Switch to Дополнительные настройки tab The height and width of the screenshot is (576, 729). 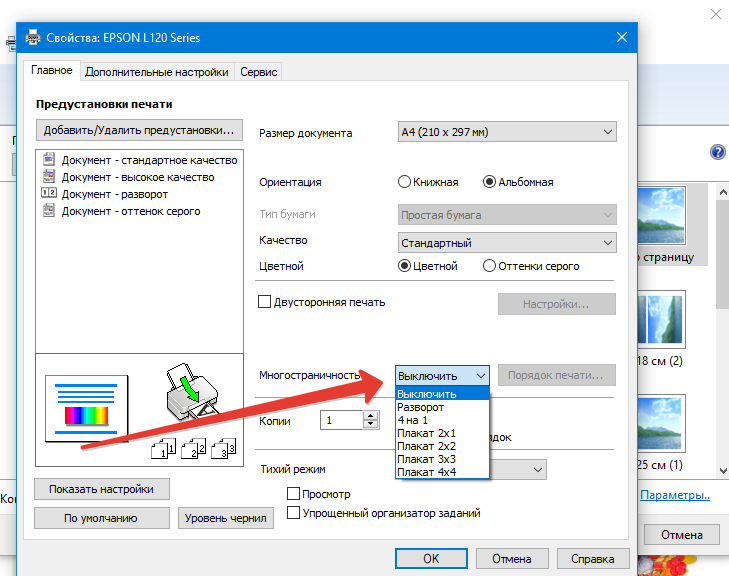coord(157,72)
